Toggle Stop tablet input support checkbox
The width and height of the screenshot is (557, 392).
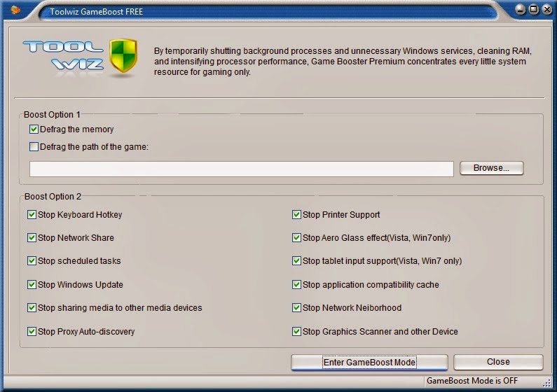(296, 261)
